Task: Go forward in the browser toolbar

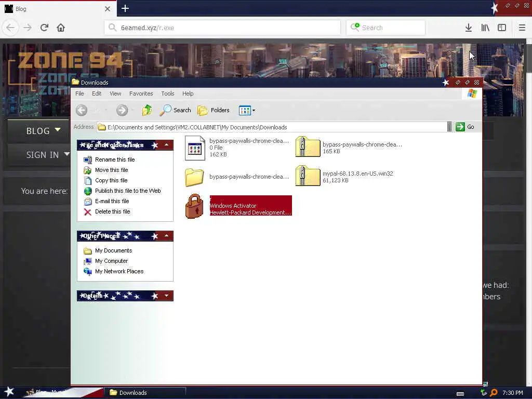Action: tap(28, 28)
